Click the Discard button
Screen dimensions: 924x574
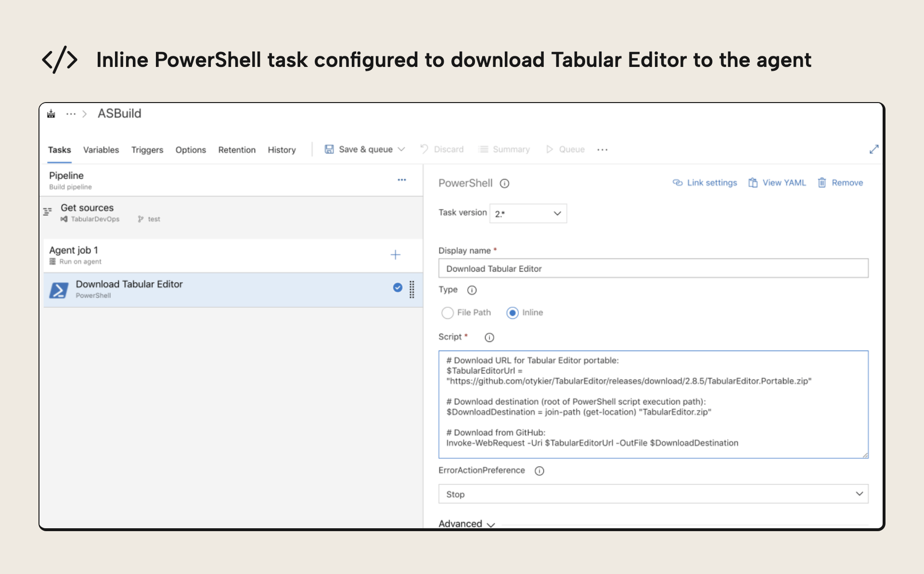[442, 149]
